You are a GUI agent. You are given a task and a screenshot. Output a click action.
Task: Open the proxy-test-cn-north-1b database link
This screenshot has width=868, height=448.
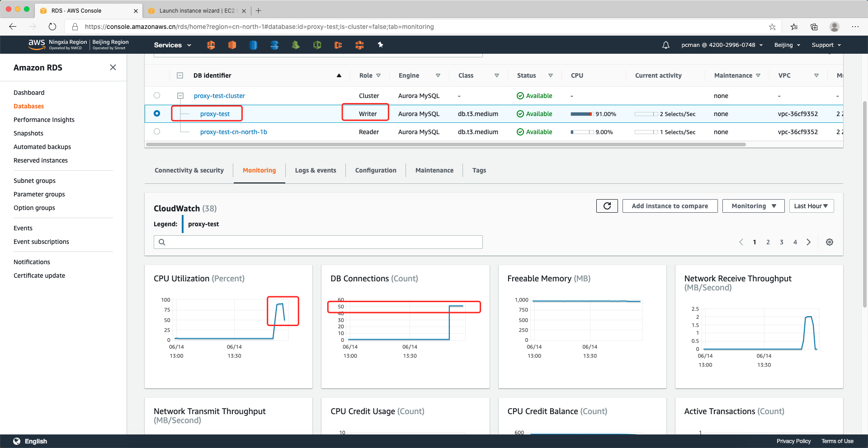[233, 132]
